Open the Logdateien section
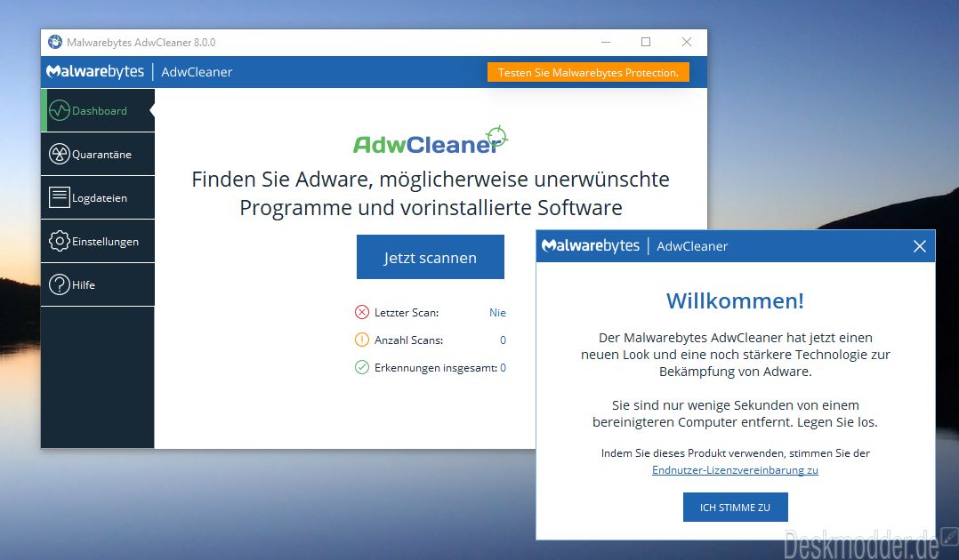Viewport: 959px width, 560px height. 98,197
